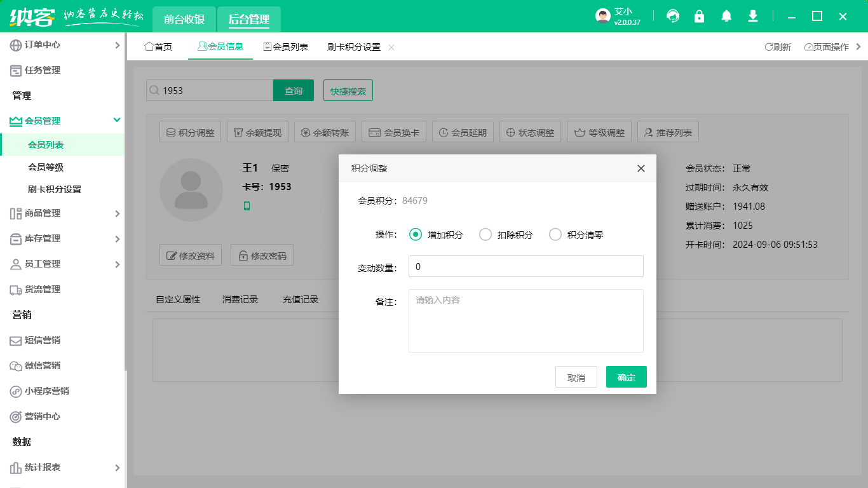Select the 积分清零 radio option

(556, 234)
